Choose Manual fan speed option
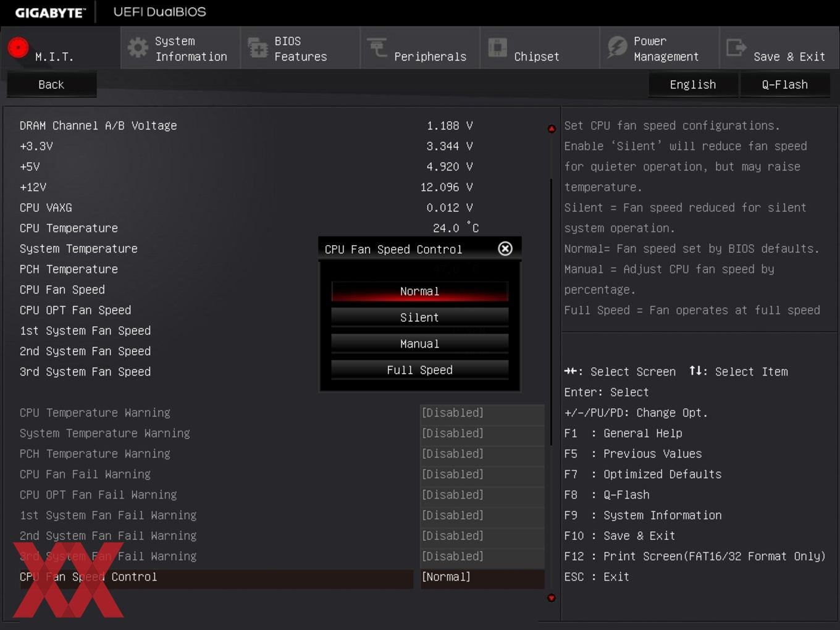 coord(419,343)
